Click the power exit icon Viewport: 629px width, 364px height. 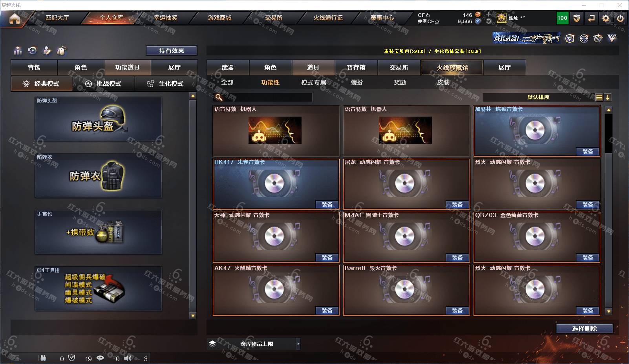[x=620, y=18]
